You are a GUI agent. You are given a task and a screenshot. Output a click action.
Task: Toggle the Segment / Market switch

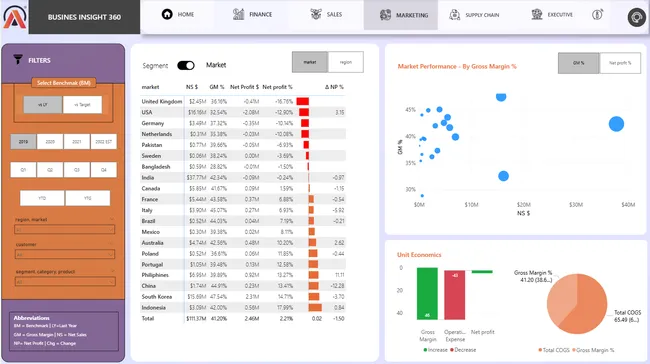(186, 65)
